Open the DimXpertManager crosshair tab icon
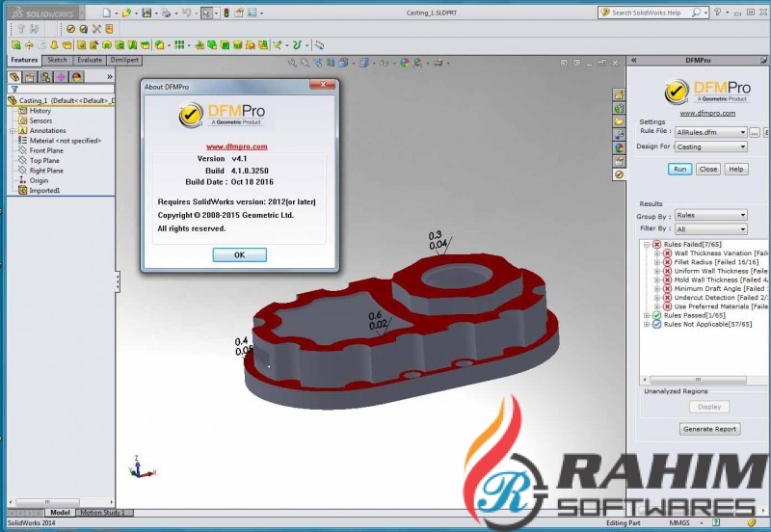Viewport: 771px width, 532px height. (x=61, y=77)
